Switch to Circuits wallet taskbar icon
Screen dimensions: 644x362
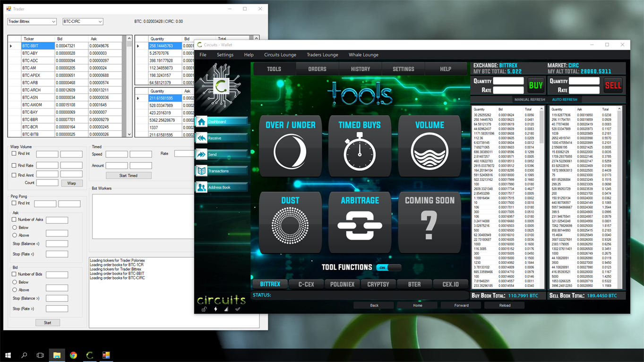[90, 355]
